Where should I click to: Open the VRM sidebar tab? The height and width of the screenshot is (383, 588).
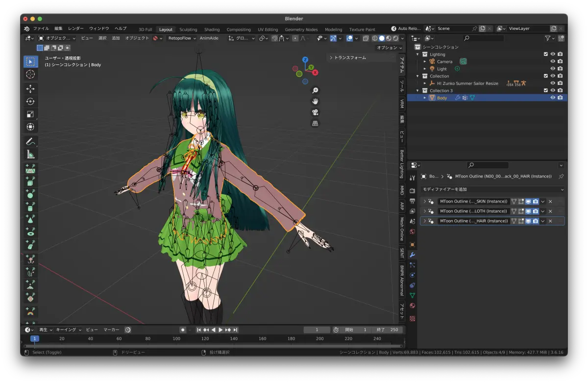(402, 103)
